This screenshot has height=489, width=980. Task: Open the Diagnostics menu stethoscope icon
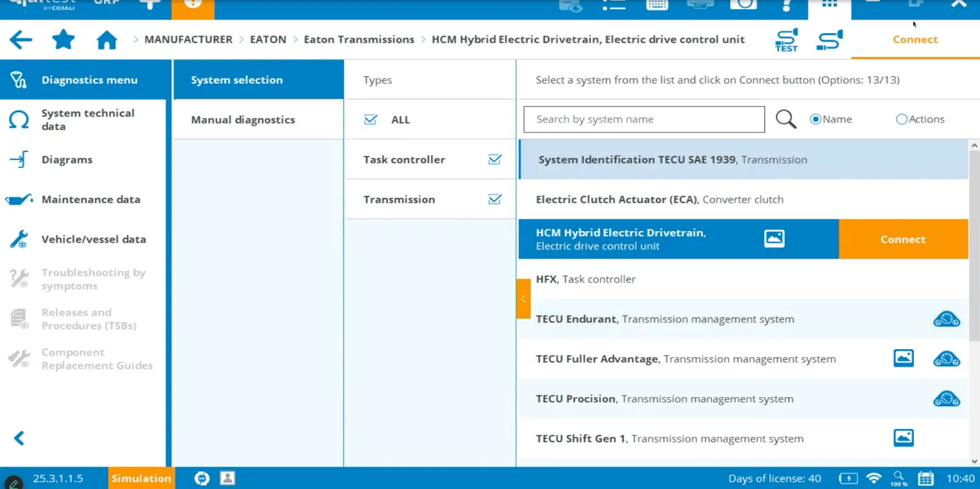(18, 80)
